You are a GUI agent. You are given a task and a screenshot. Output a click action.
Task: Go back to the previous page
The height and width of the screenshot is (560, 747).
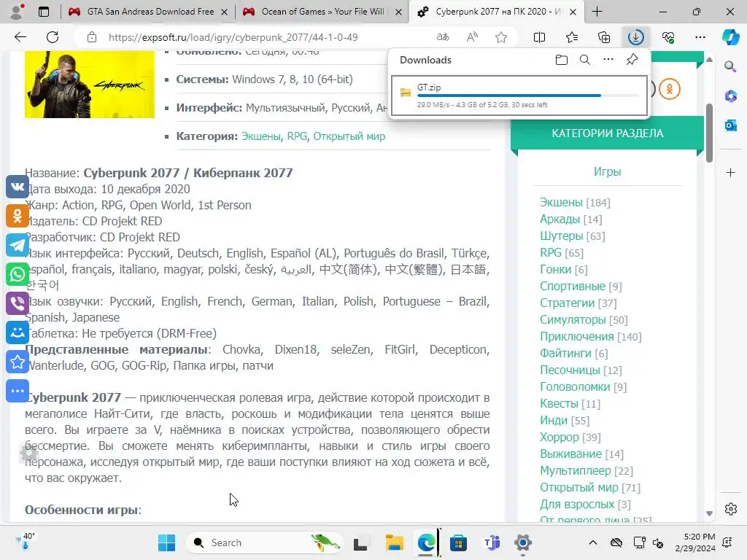(20, 37)
